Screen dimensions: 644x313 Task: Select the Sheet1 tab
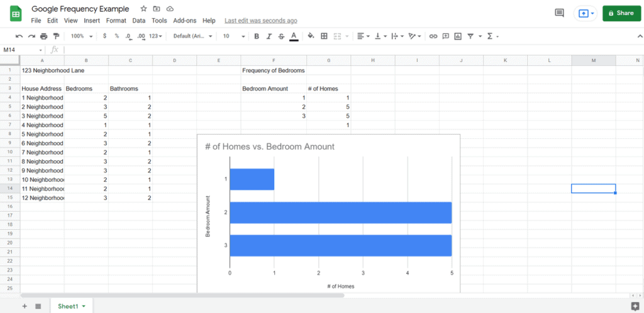pos(72,306)
